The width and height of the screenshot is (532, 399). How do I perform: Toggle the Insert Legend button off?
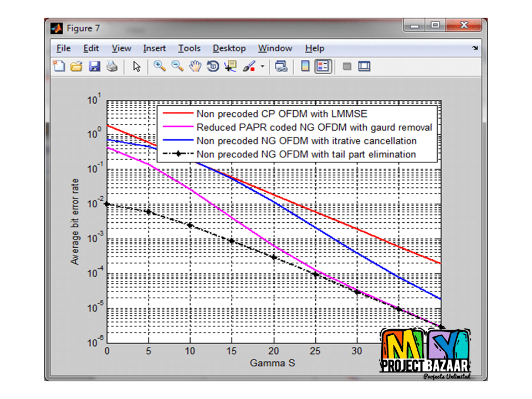[x=323, y=66]
